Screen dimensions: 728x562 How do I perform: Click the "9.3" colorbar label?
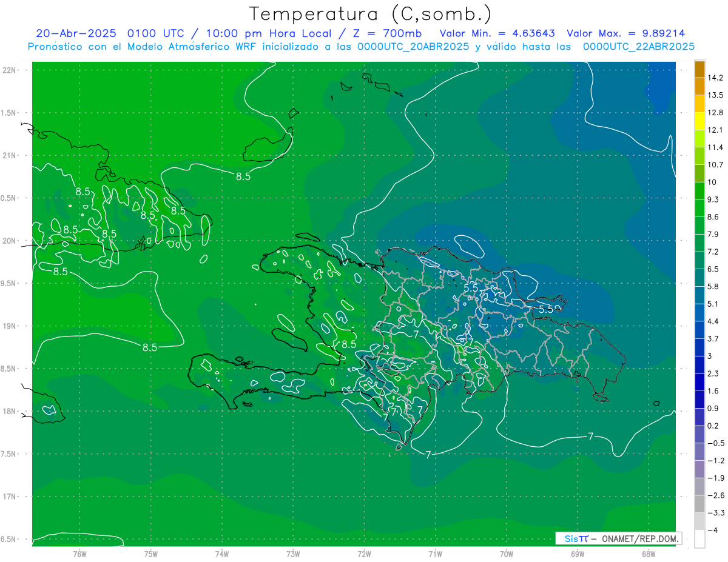click(x=713, y=199)
